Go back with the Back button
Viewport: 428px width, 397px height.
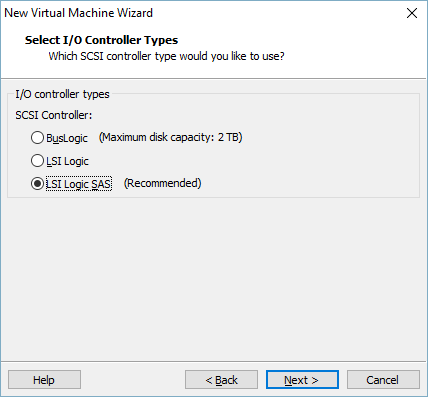tap(221, 380)
